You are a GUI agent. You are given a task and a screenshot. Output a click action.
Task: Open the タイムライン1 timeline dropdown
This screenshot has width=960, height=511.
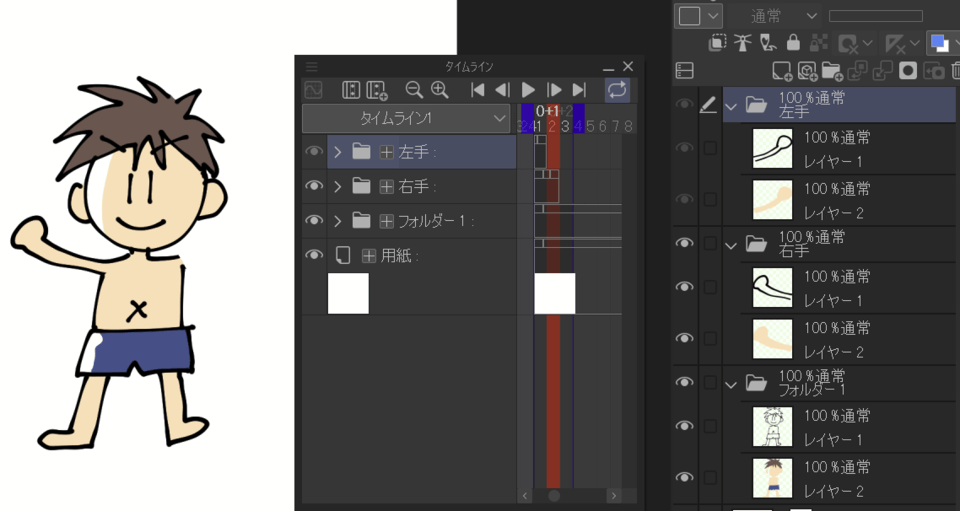pyautogui.click(x=406, y=118)
